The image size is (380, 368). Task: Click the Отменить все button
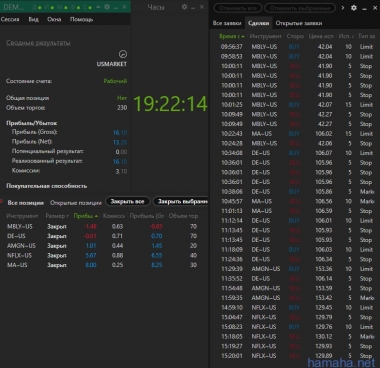tap(238, 8)
